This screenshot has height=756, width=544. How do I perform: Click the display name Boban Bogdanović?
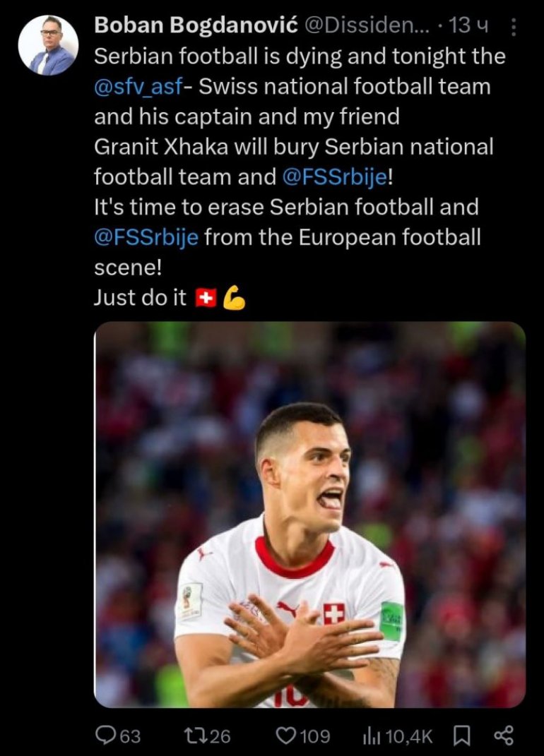(196, 25)
